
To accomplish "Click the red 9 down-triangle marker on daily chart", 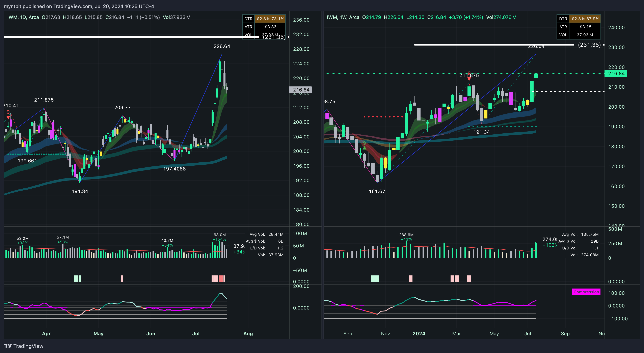I will [x=8, y=117].
